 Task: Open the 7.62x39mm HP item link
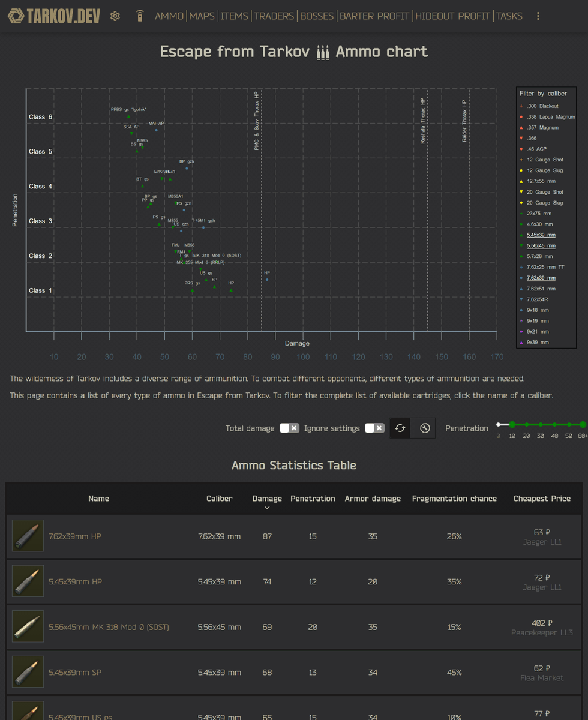(x=75, y=536)
